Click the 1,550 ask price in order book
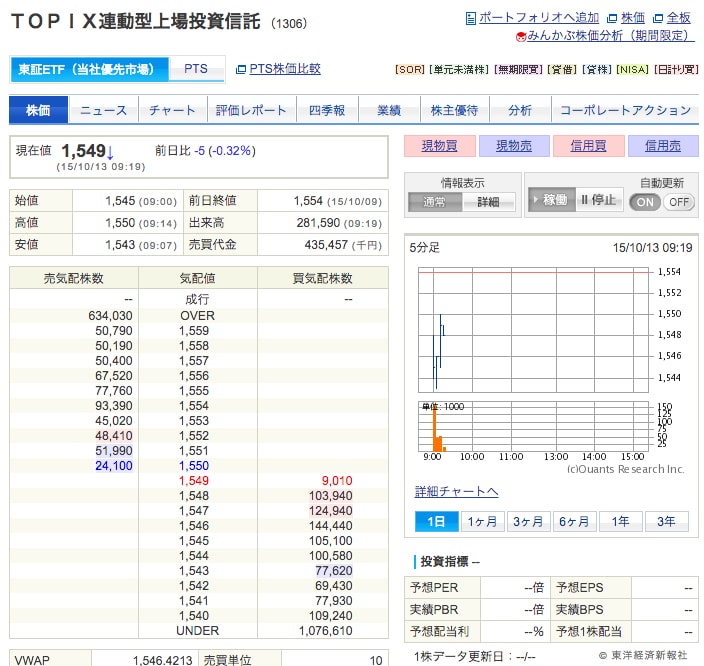 (x=194, y=466)
